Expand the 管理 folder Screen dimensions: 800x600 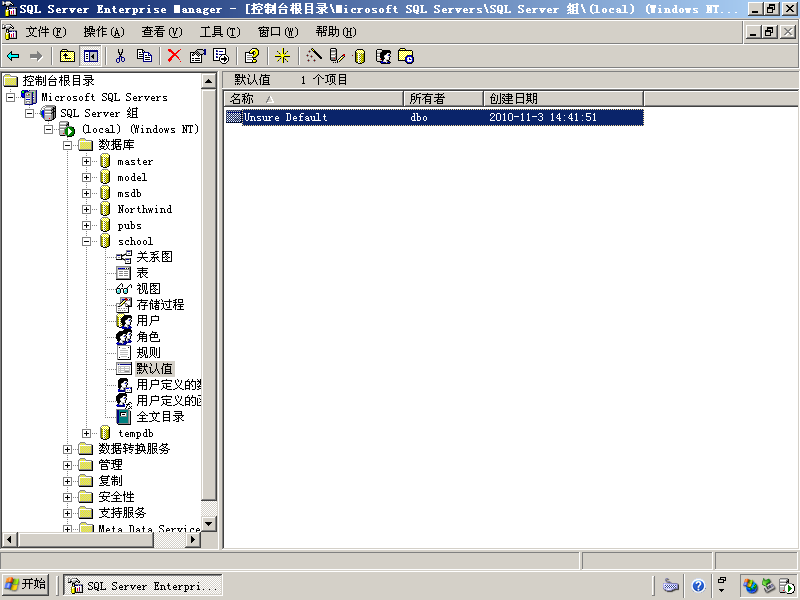[67, 465]
